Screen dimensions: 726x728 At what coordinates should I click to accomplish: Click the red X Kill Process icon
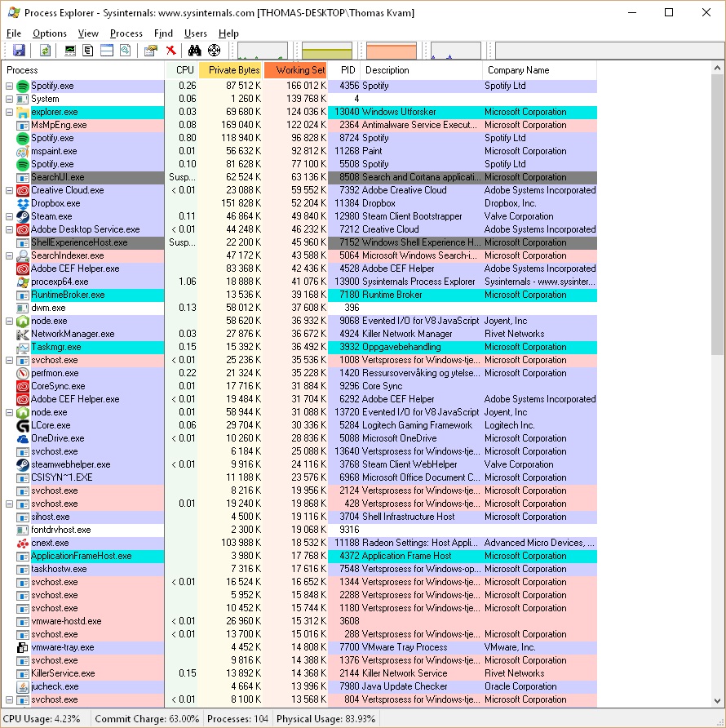click(x=170, y=50)
